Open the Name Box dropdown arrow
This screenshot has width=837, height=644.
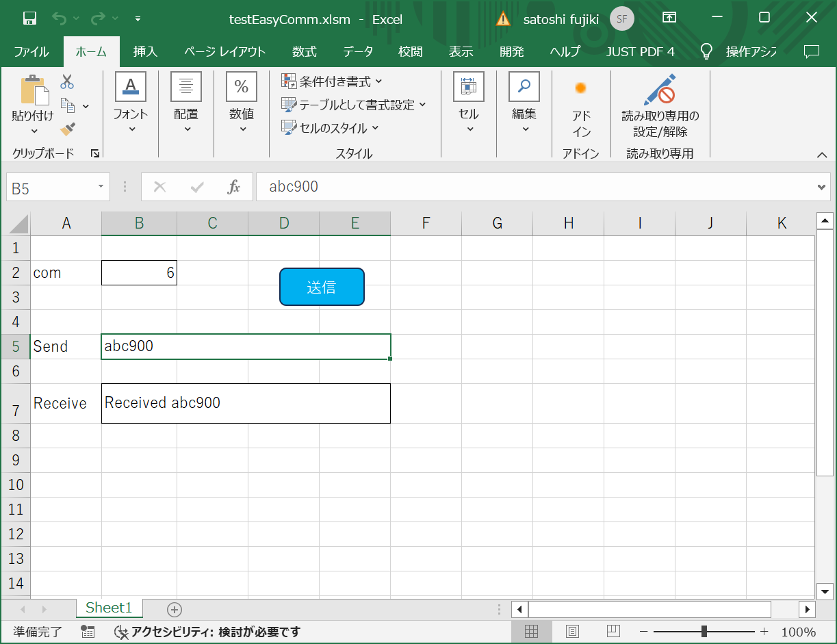click(x=101, y=187)
